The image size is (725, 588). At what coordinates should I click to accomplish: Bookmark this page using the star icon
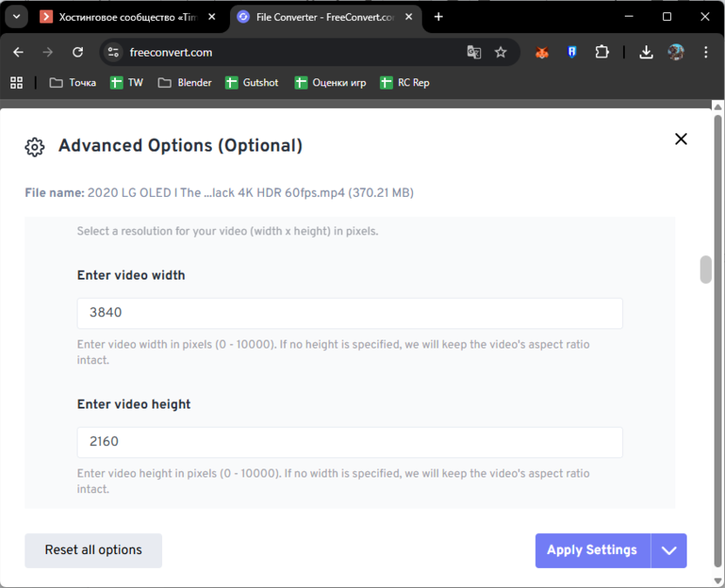pos(502,53)
